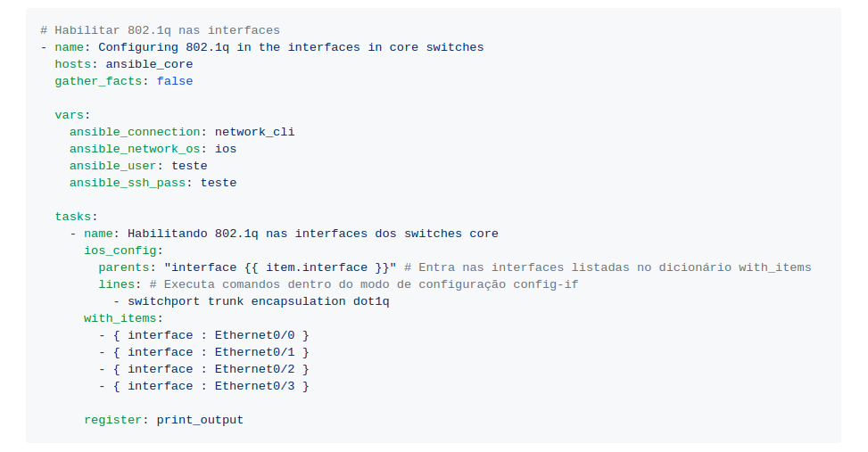868x452 pixels.
Task: Click the "false" value of gather_facts
Action: [175, 81]
